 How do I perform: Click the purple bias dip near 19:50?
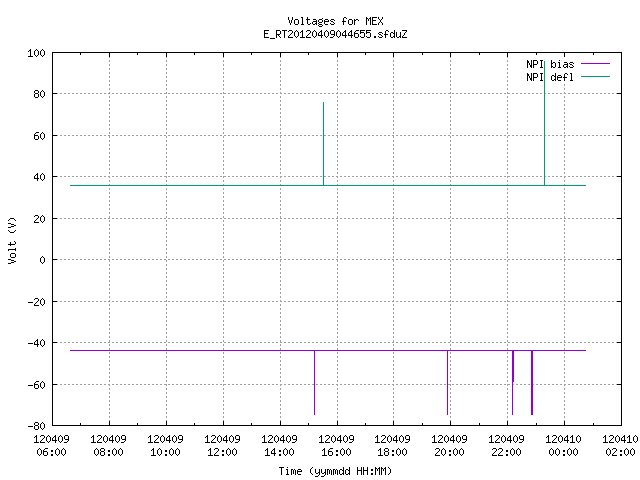point(447,382)
